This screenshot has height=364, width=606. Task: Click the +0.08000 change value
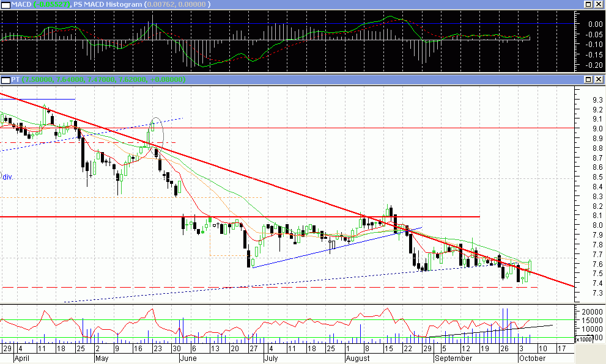pos(168,79)
